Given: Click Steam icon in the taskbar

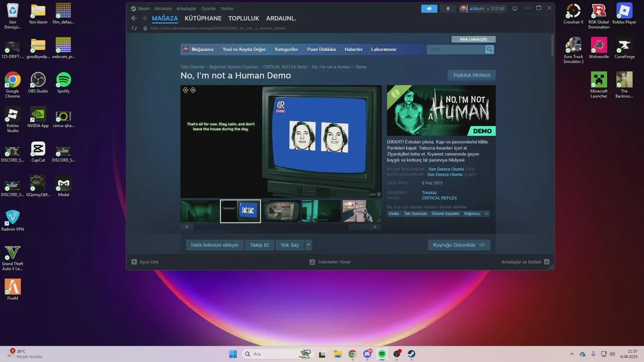Looking at the screenshot, I should click(x=412, y=354).
